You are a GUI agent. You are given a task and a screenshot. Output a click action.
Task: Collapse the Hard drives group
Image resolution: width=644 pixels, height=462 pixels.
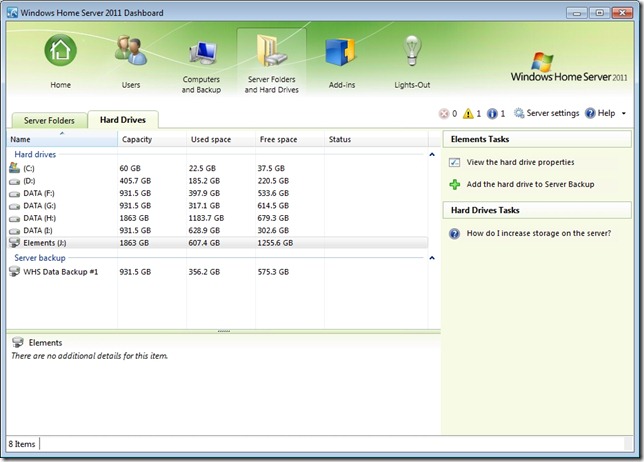[432, 155]
